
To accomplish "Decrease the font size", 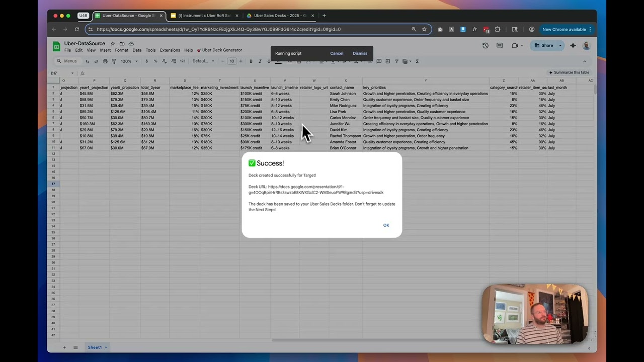I will pos(223,61).
